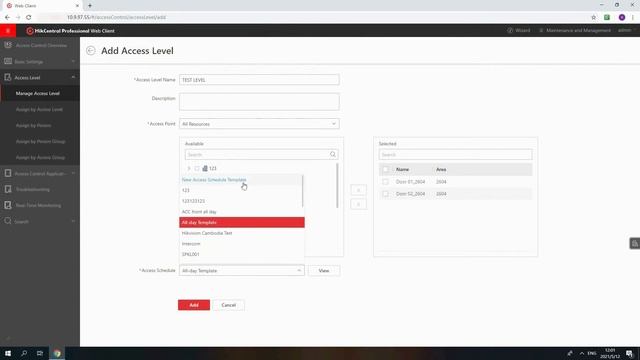This screenshot has height=360, width=640.
Task: Expand the 123 tree node arrow
Action: (189, 168)
